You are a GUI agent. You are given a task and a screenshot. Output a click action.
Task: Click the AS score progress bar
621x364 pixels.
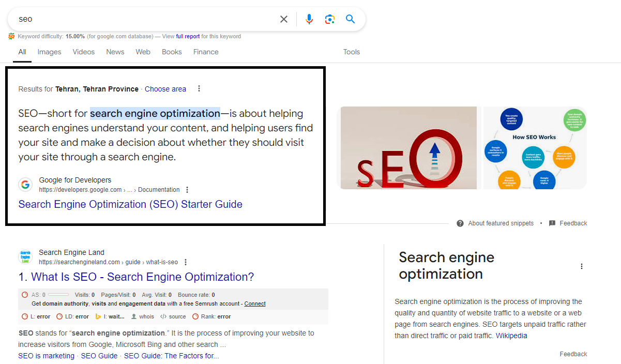point(58,295)
